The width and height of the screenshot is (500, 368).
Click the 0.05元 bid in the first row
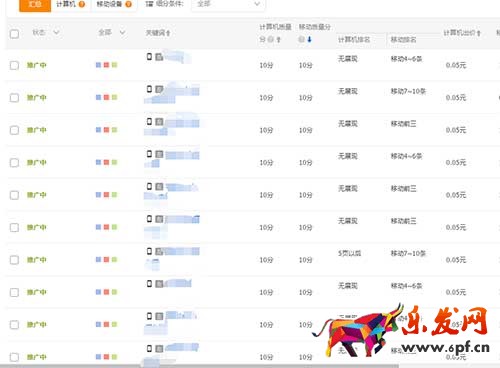pyautogui.click(x=456, y=65)
